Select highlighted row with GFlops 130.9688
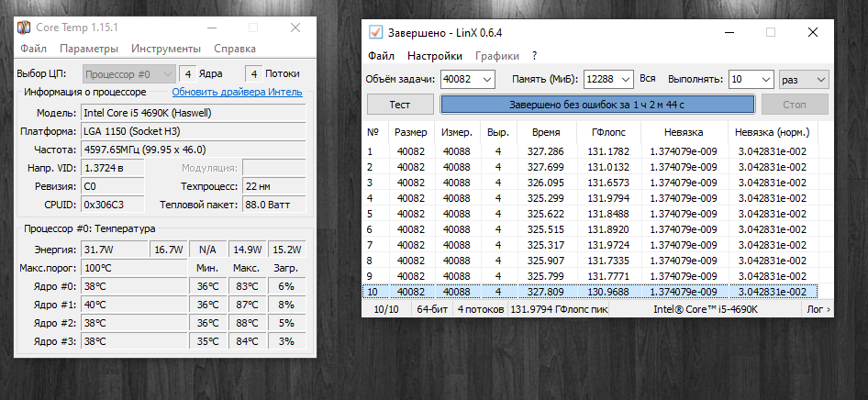Screen dimensions: 868x400 pyautogui.click(x=590, y=291)
